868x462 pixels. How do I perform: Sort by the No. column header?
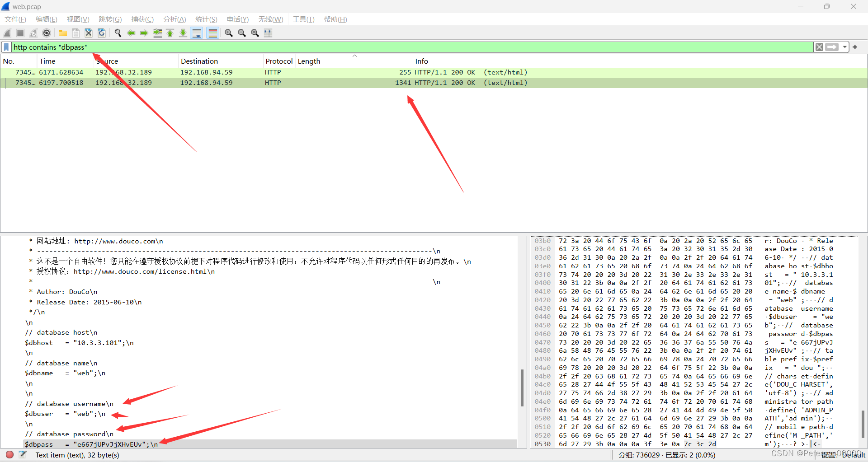18,61
